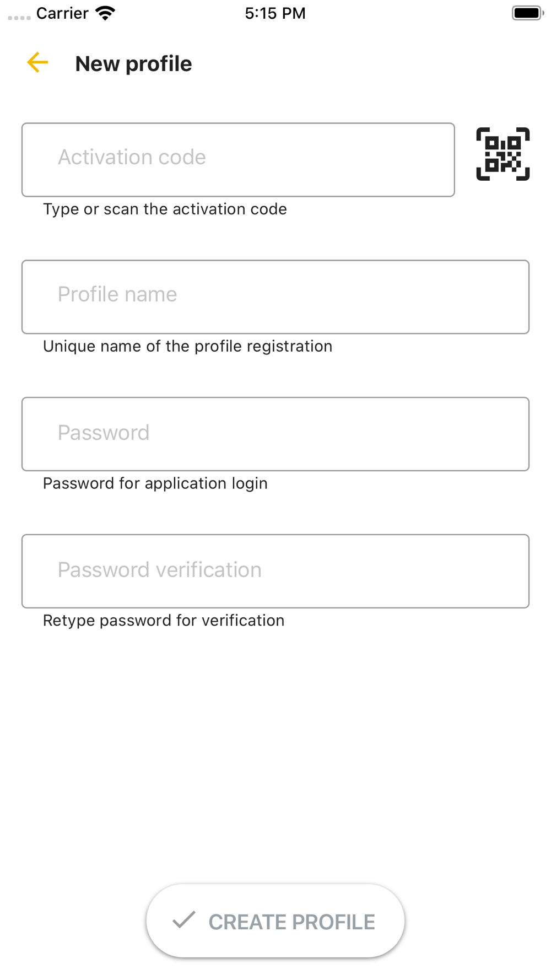Image resolution: width=551 pixels, height=980 pixels.
Task: Select the Profile name text field
Action: pyautogui.click(x=275, y=297)
